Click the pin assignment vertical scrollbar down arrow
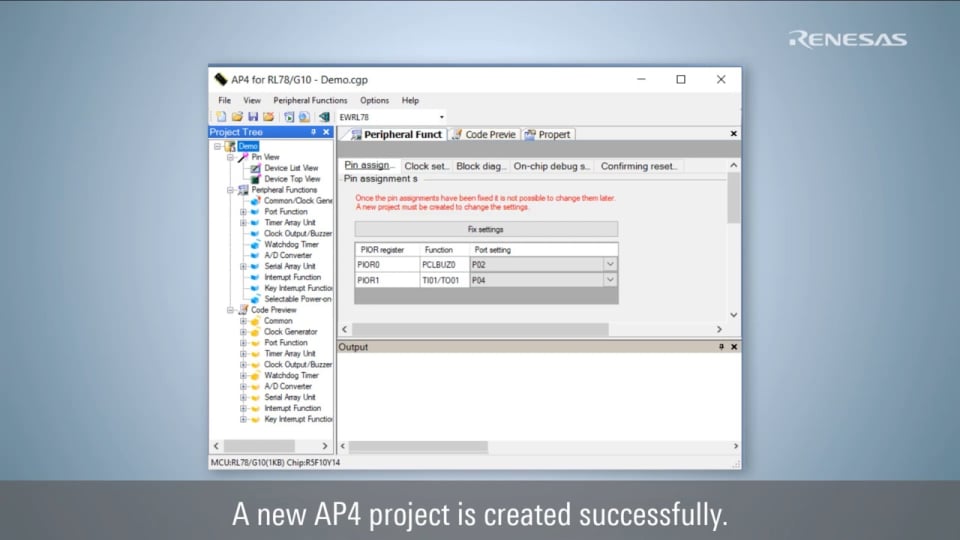Screen dimensions: 960x540 click(x=733, y=315)
